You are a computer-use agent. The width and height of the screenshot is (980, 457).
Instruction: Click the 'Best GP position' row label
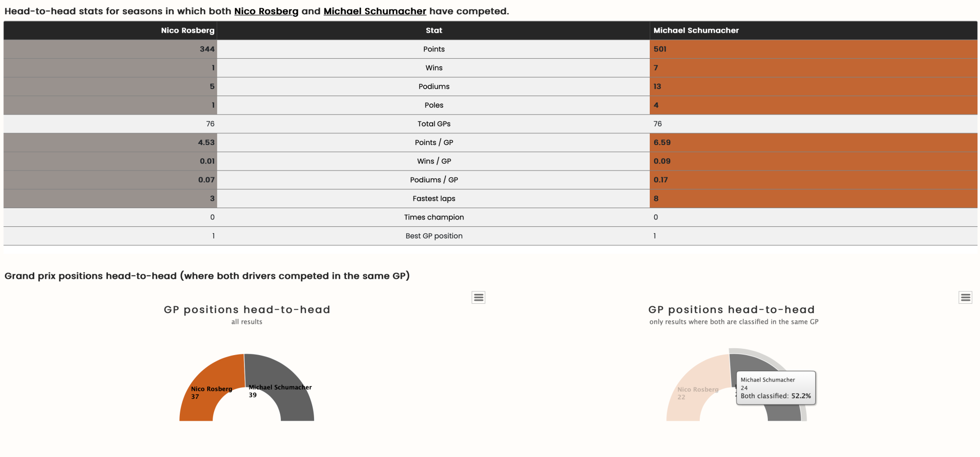point(434,236)
